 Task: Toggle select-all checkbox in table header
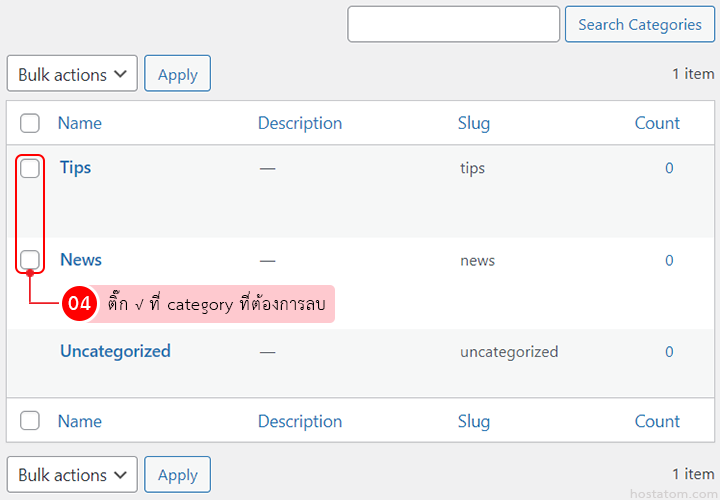click(30, 123)
